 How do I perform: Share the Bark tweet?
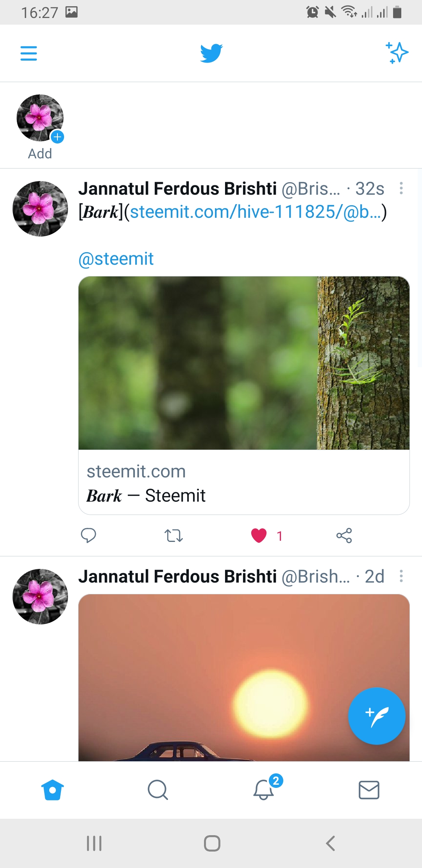pyautogui.click(x=344, y=535)
